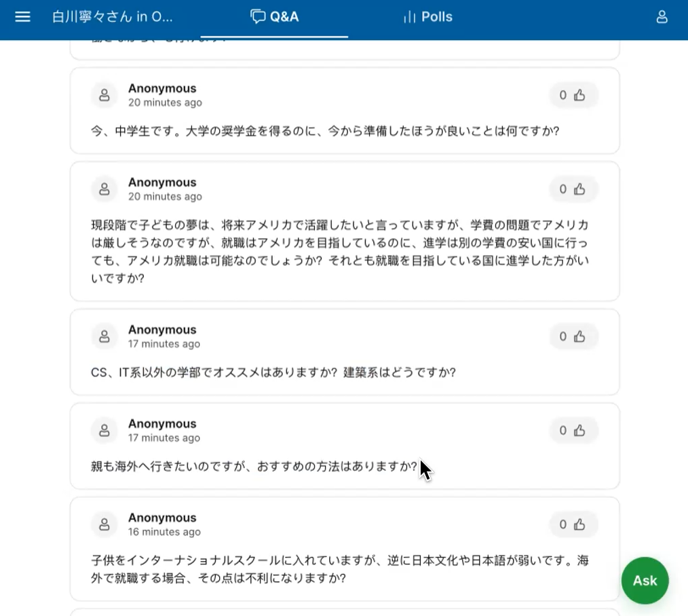This screenshot has height=616, width=688.
Task: Open the hamburger menu
Action: tap(22, 17)
